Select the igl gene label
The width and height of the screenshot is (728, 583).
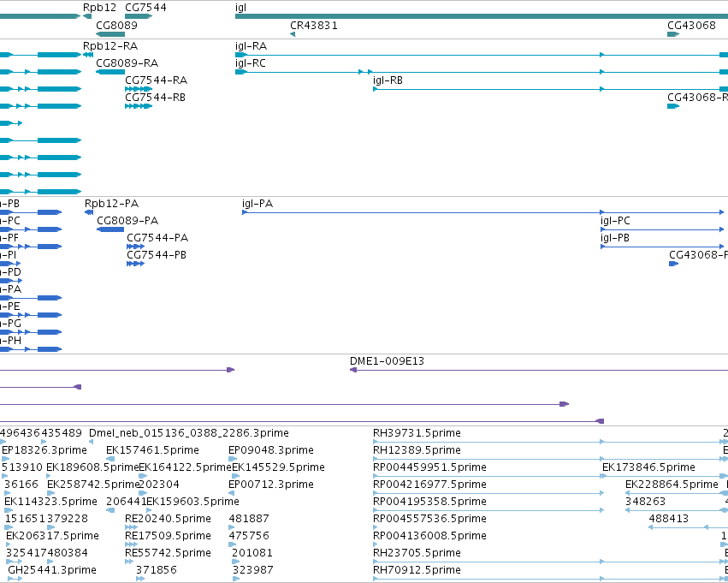coord(240,8)
